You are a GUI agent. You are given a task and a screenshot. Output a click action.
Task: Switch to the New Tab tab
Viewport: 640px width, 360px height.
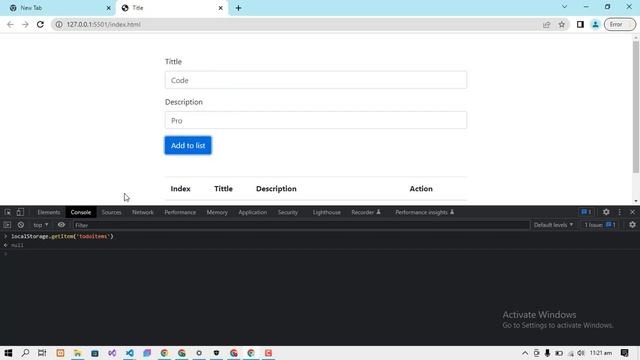(58, 8)
